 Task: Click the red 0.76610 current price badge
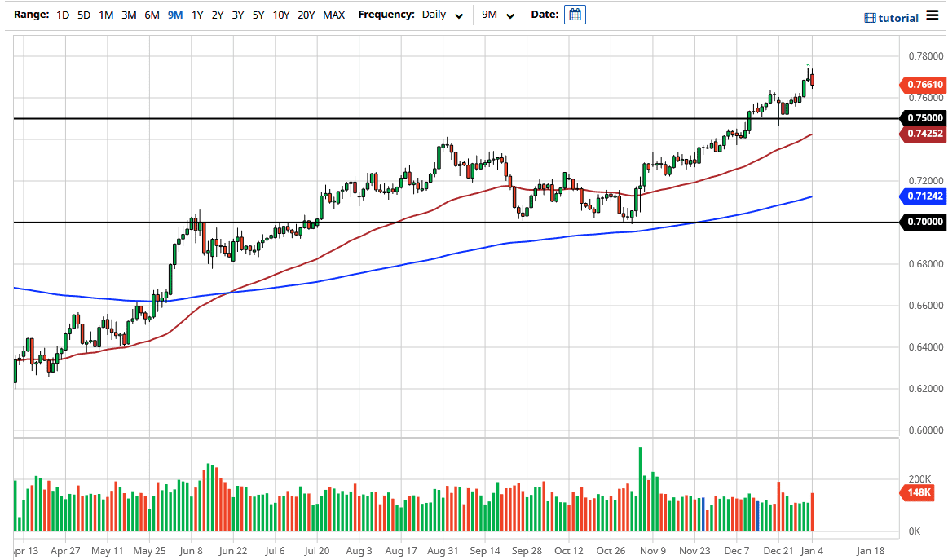tap(924, 85)
